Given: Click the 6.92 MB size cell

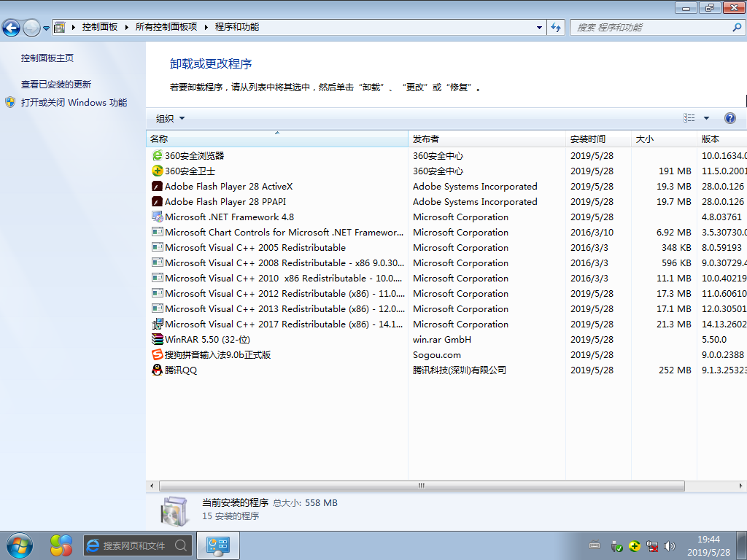Looking at the screenshot, I should coord(673,233).
